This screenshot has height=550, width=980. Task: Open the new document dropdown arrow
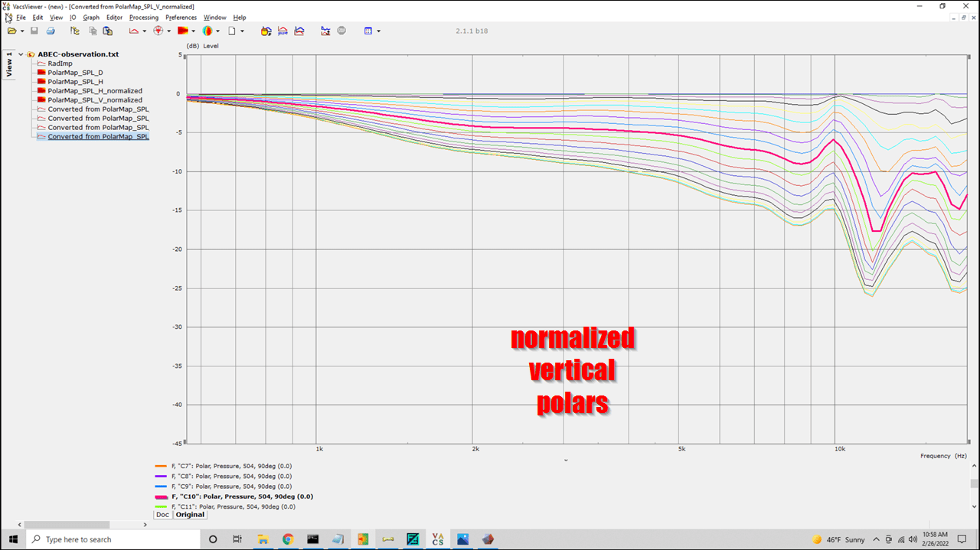coord(242,31)
